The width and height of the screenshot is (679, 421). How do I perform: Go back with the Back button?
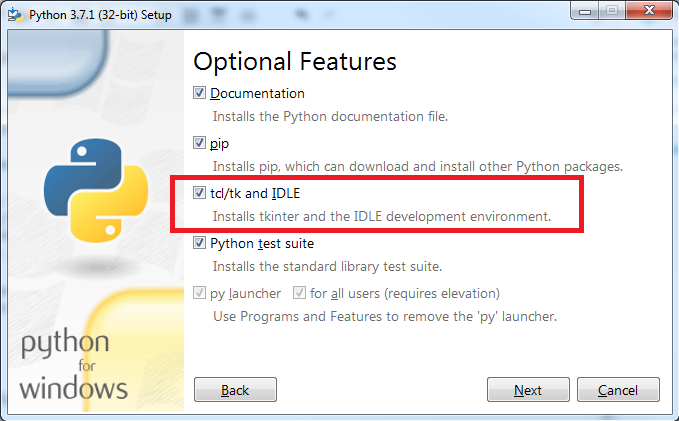tap(235, 390)
